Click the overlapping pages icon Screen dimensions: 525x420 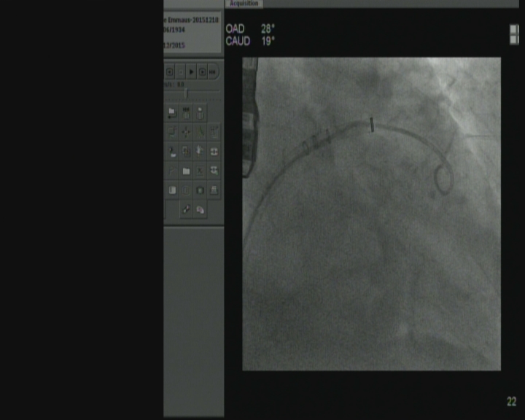pyautogui.click(x=186, y=152)
